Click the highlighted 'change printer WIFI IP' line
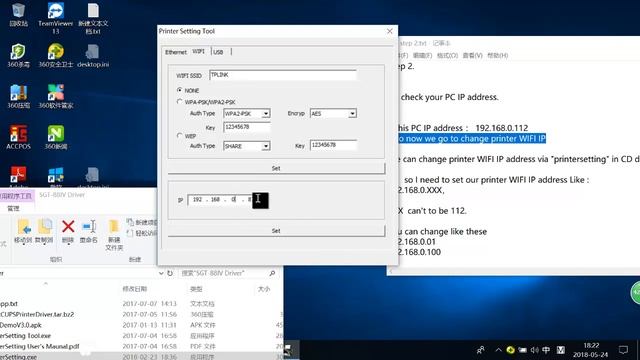640x360 pixels. click(472, 138)
